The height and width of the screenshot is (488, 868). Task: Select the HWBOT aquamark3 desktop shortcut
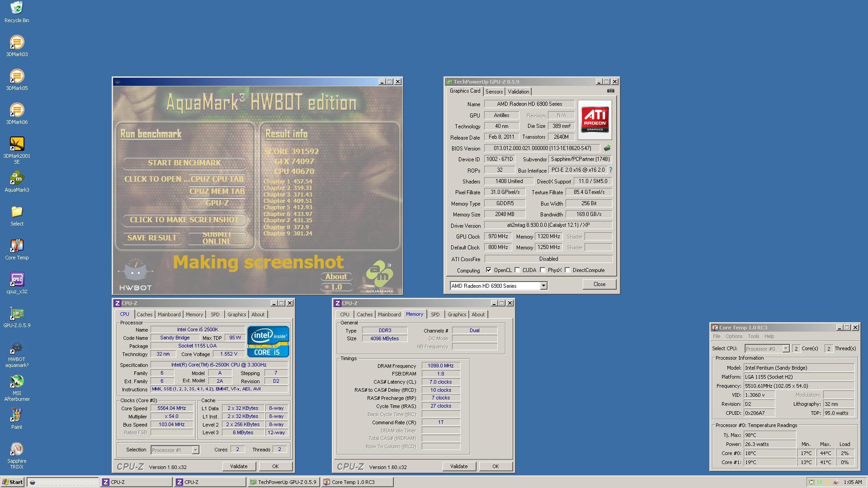[17, 355]
